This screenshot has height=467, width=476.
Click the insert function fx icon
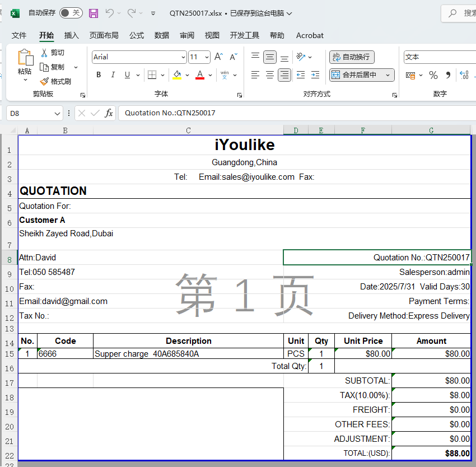(109, 113)
